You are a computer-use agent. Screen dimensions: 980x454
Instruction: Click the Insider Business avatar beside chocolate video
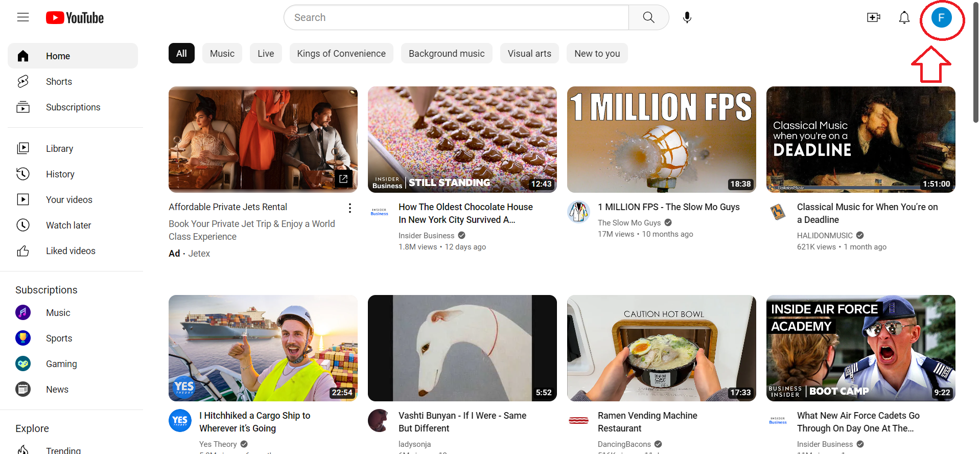coord(379,212)
